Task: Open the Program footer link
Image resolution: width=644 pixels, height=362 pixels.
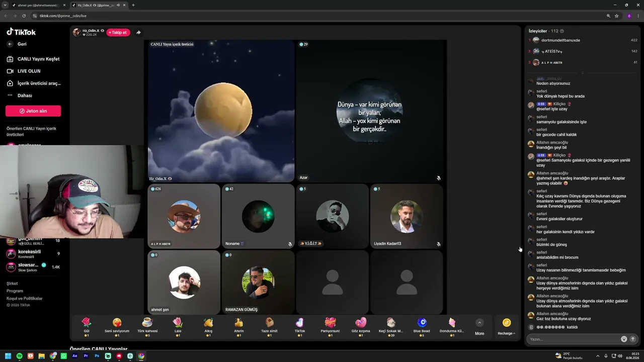Action: (15, 291)
